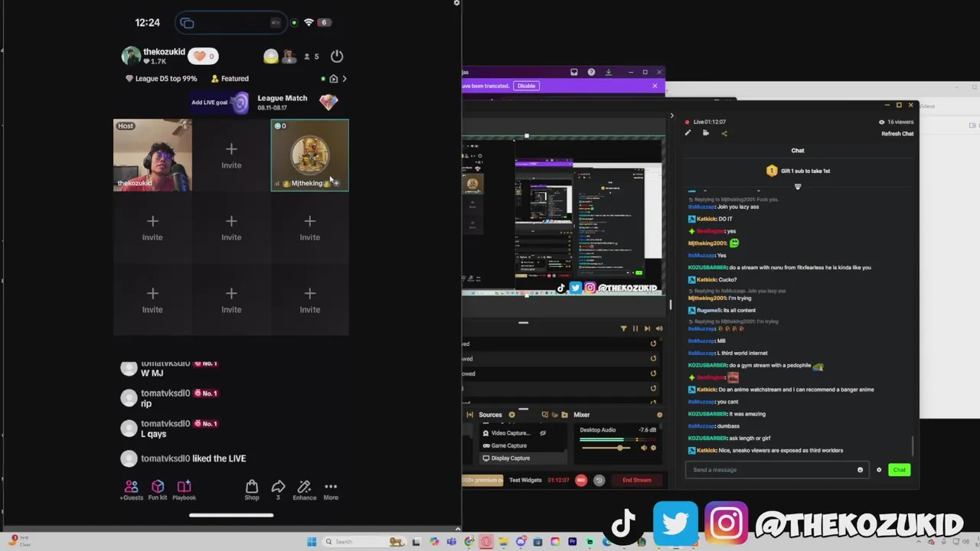This screenshot has width=980, height=551.
Task: Click the Host video thumbnail
Action: click(x=152, y=155)
